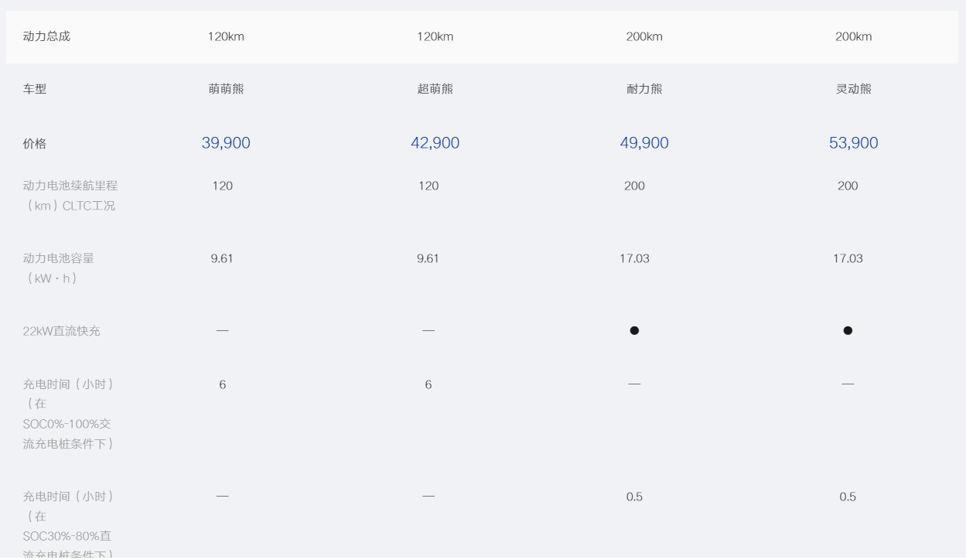
Task: Click the 耐力熊 model name
Action: 644,89
